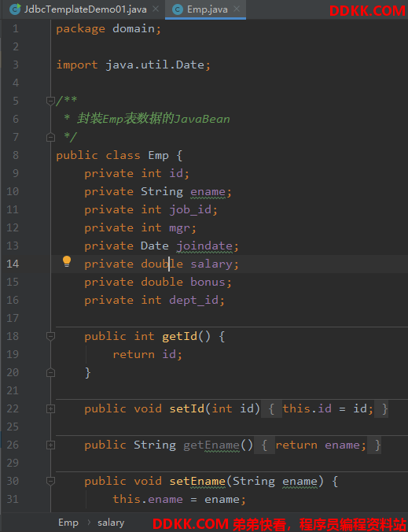Collapse the Javadoc comment at line 5
This screenshot has width=408, height=532.
point(50,101)
